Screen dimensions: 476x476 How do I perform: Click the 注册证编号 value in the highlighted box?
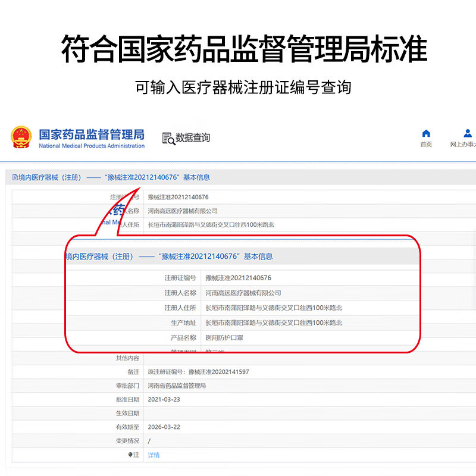point(238,278)
